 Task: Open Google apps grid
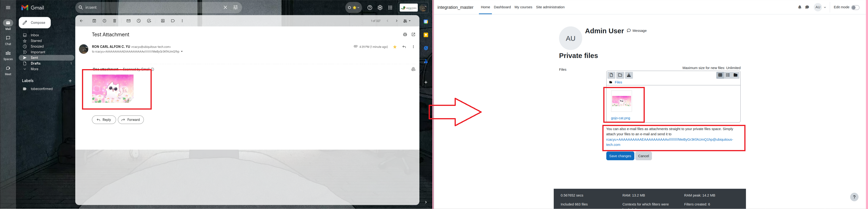pyautogui.click(x=390, y=7)
